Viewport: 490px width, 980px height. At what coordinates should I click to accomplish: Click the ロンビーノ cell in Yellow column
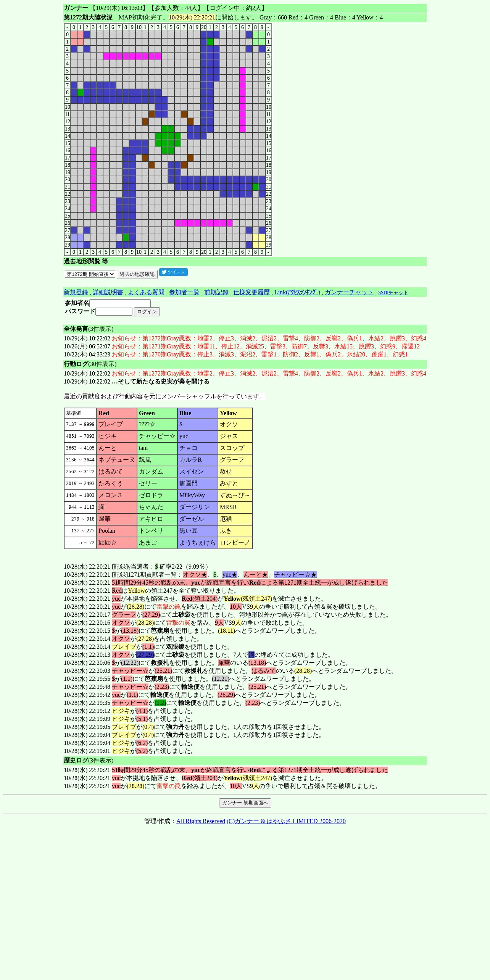[235, 543]
